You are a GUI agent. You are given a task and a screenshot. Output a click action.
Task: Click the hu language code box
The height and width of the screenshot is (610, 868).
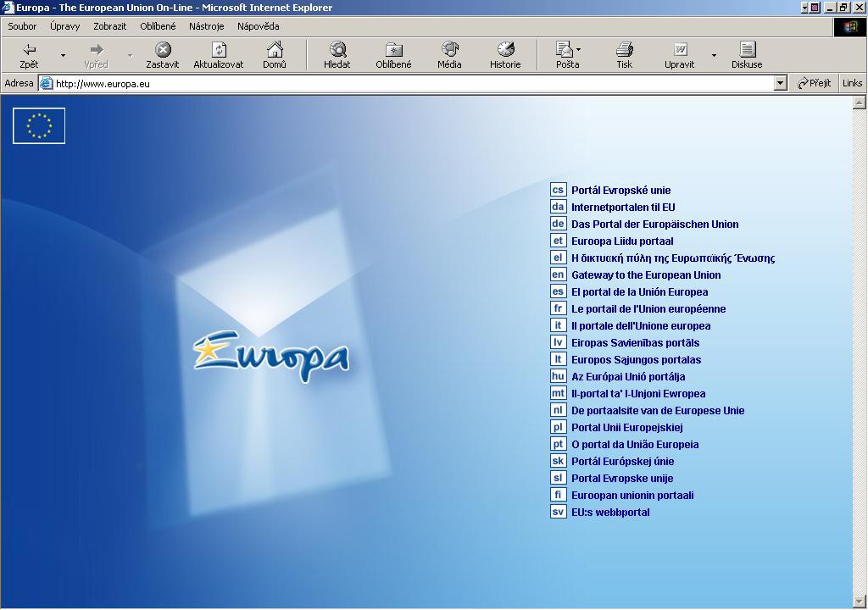[558, 376]
